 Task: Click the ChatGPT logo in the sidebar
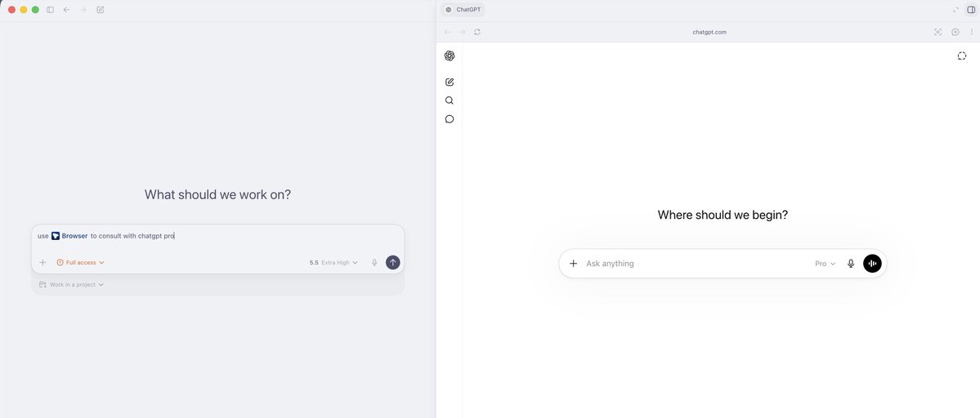(450, 56)
